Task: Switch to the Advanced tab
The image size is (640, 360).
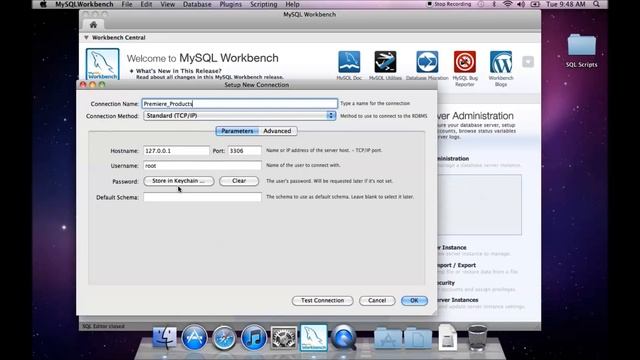Action: coord(277,131)
